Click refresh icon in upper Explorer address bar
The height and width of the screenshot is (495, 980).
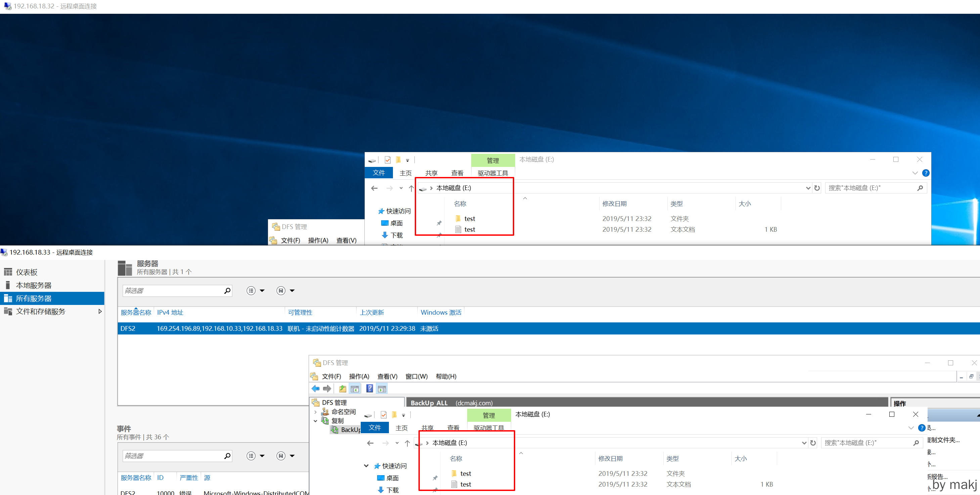point(817,188)
